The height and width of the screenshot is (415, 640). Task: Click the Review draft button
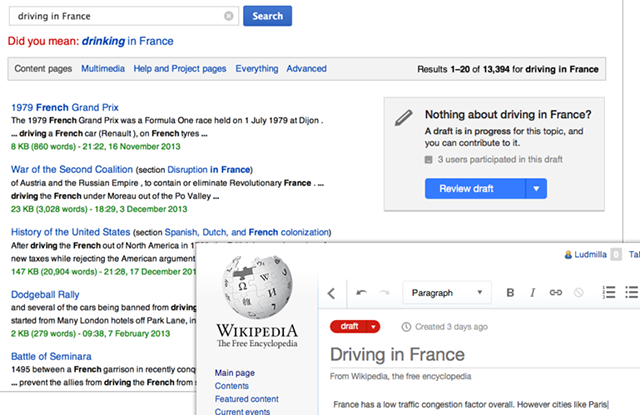(x=475, y=189)
